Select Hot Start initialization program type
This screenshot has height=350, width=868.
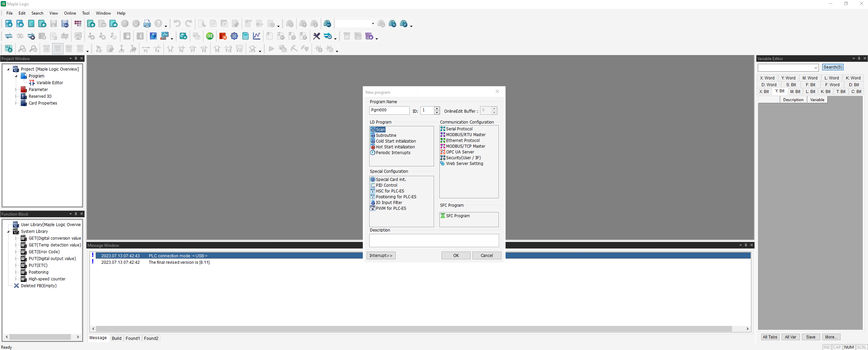click(x=395, y=147)
